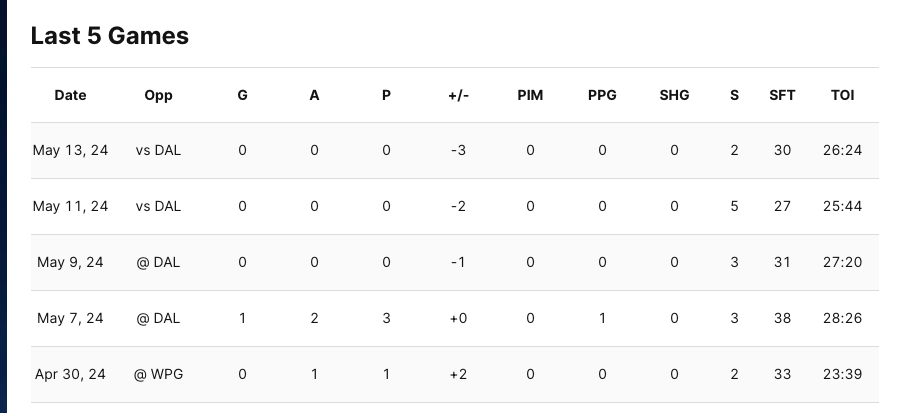Click the SFT column header
This screenshot has height=413, width=924.
pos(782,96)
